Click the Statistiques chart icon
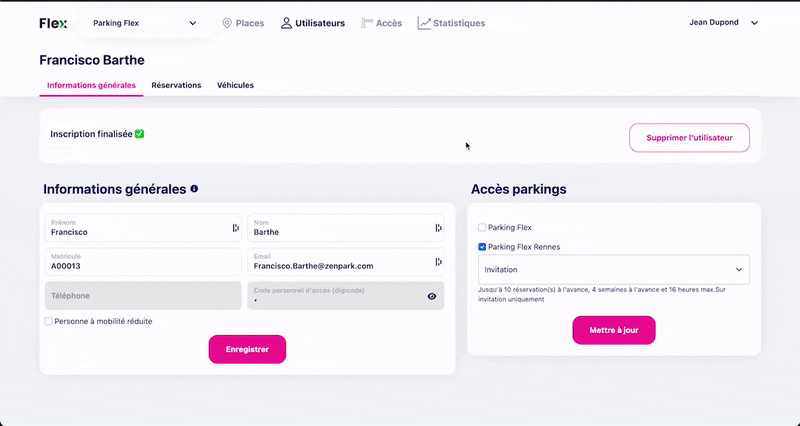This screenshot has width=800, height=426. [424, 23]
